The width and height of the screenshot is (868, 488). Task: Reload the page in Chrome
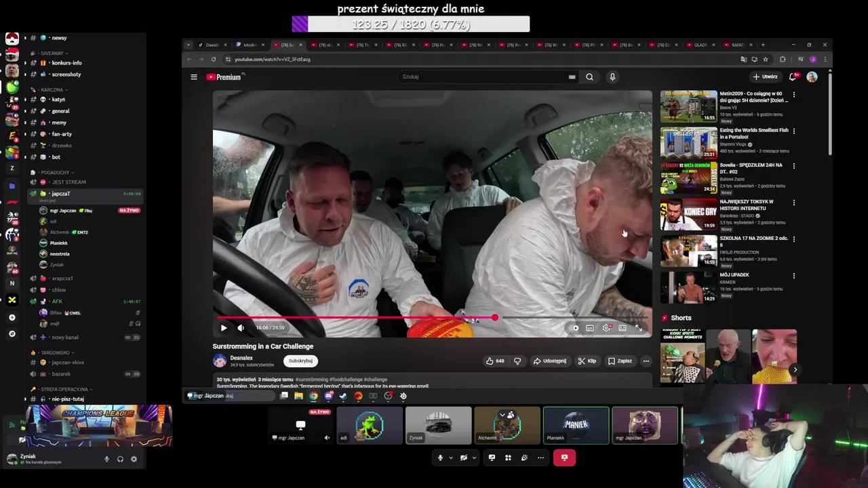click(214, 59)
